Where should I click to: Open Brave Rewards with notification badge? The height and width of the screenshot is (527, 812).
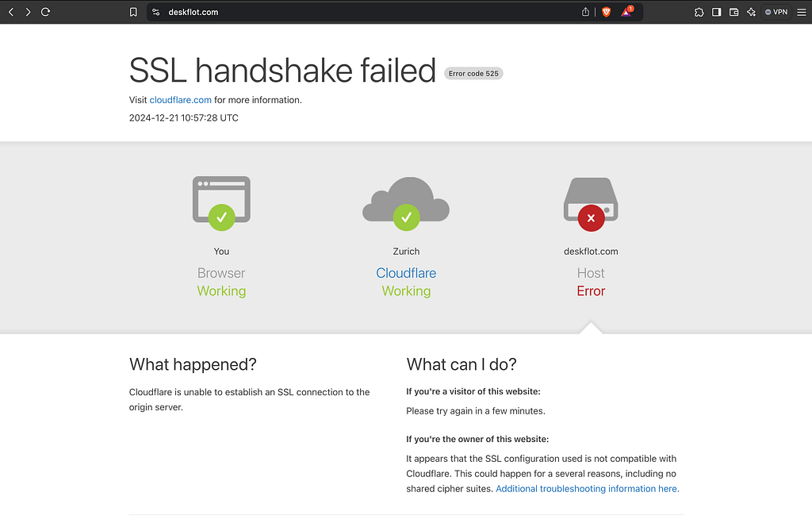(627, 11)
